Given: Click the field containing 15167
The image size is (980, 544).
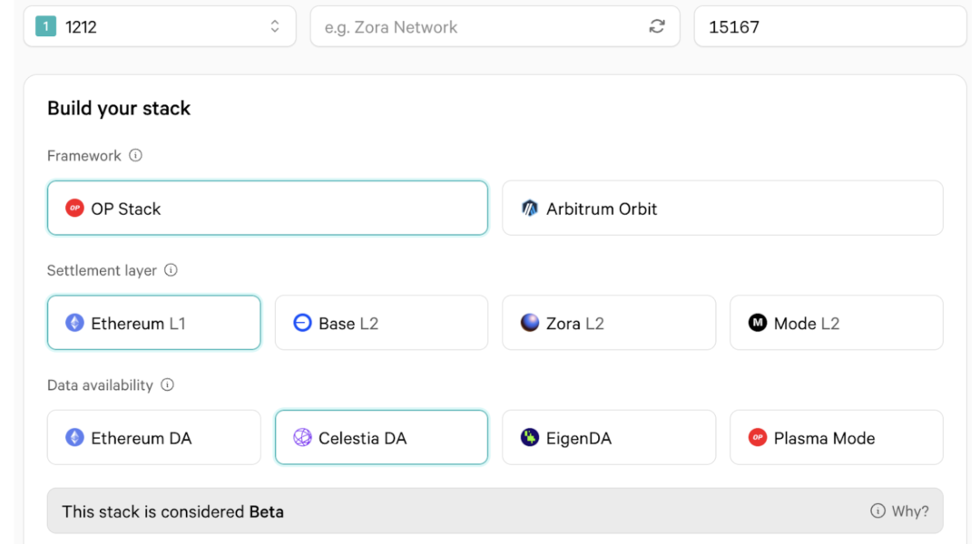Looking at the screenshot, I should (830, 26).
